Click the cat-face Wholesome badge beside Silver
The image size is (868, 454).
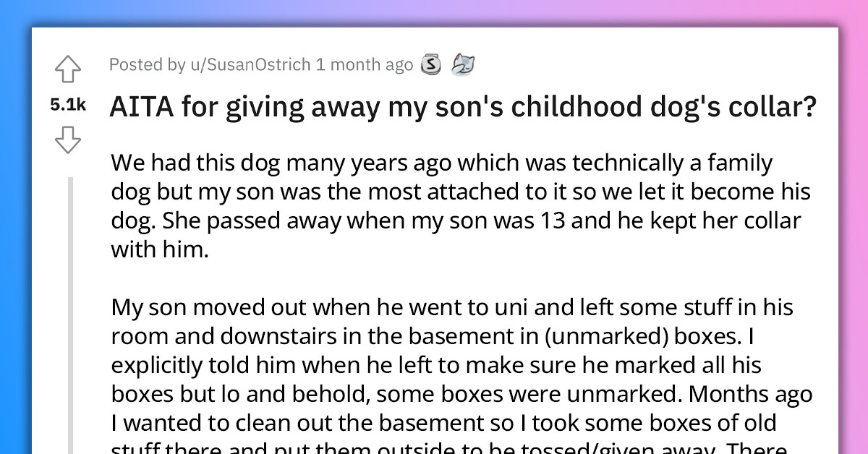464,64
